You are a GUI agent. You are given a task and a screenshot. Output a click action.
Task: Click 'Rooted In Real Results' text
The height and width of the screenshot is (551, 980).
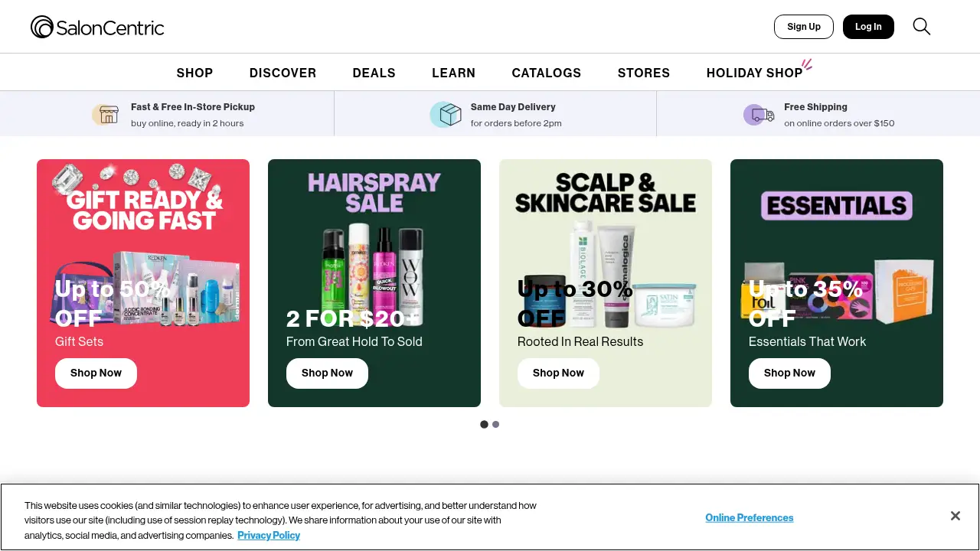click(580, 341)
